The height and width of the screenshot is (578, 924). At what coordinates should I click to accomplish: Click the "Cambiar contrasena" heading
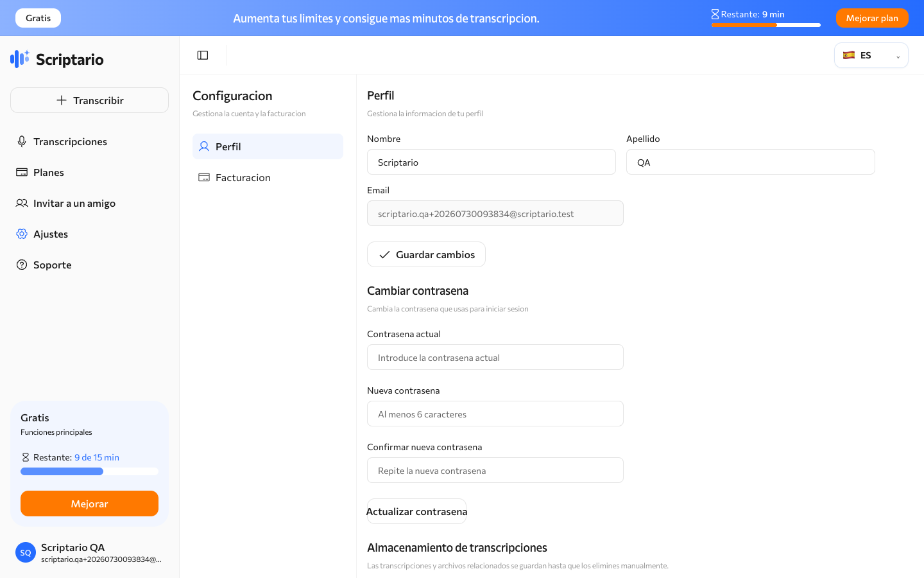pos(418,291)
